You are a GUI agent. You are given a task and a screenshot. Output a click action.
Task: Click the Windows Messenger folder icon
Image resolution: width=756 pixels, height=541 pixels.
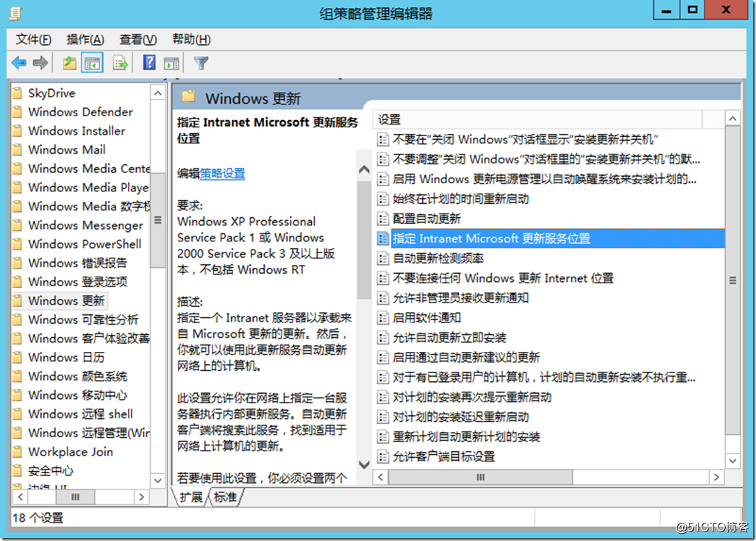(18, 225)
